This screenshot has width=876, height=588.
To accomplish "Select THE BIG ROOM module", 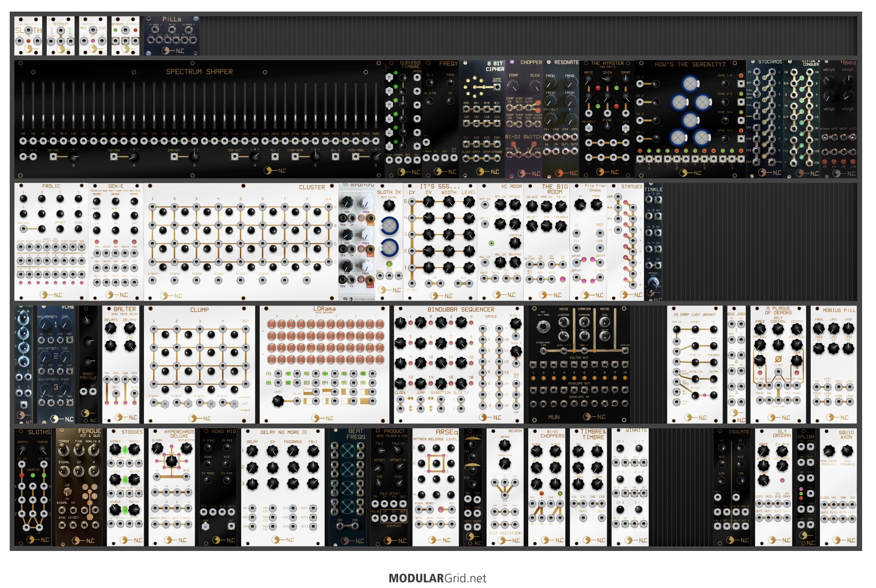I will click(547, 242).
